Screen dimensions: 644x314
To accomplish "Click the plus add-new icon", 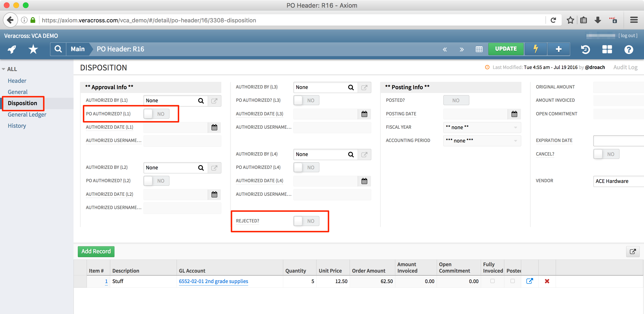I will pyautogui.click(x=559, y=49).
